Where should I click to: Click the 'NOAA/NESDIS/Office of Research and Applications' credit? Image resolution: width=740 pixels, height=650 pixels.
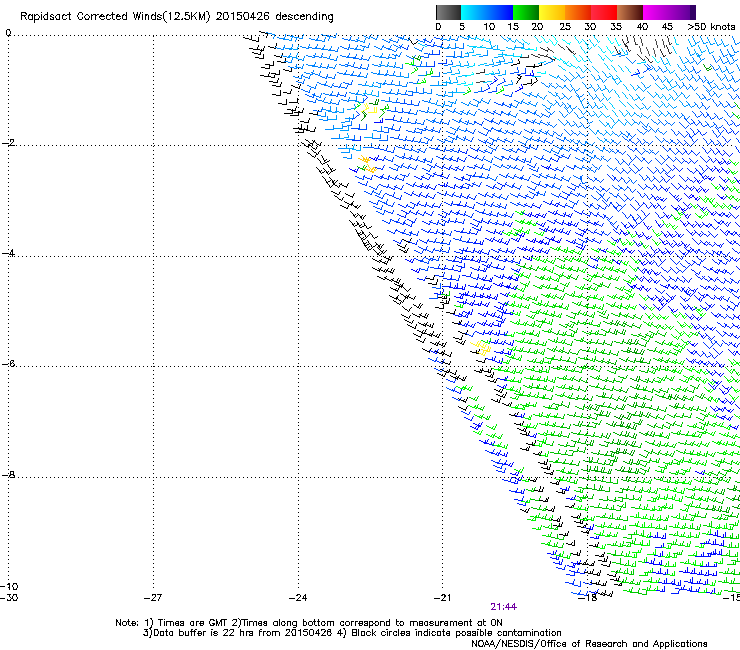click(x=589, y=644)
